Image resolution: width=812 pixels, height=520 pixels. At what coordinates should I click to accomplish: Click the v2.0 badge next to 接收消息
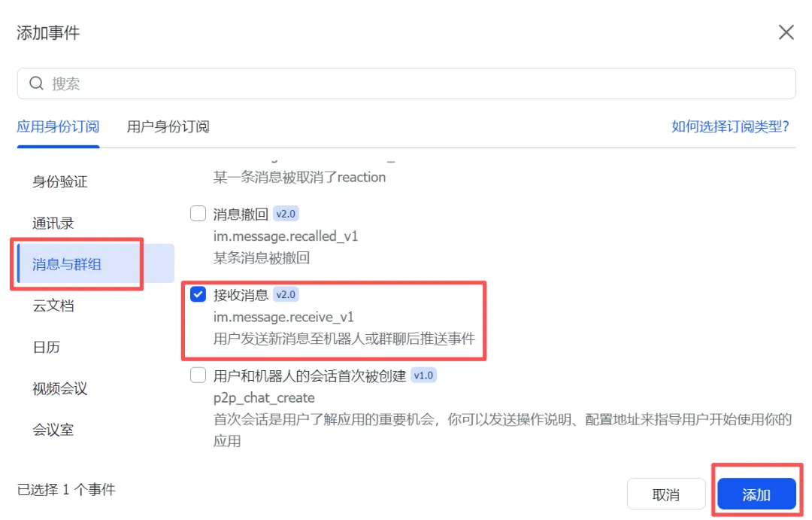coord(286,294)
